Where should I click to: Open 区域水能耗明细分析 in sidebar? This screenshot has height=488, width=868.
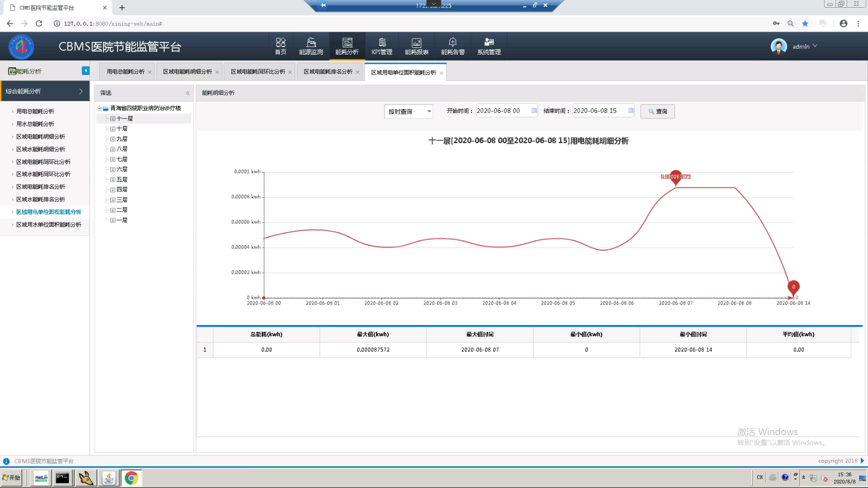pyautogui.click(x=41, y=149)
